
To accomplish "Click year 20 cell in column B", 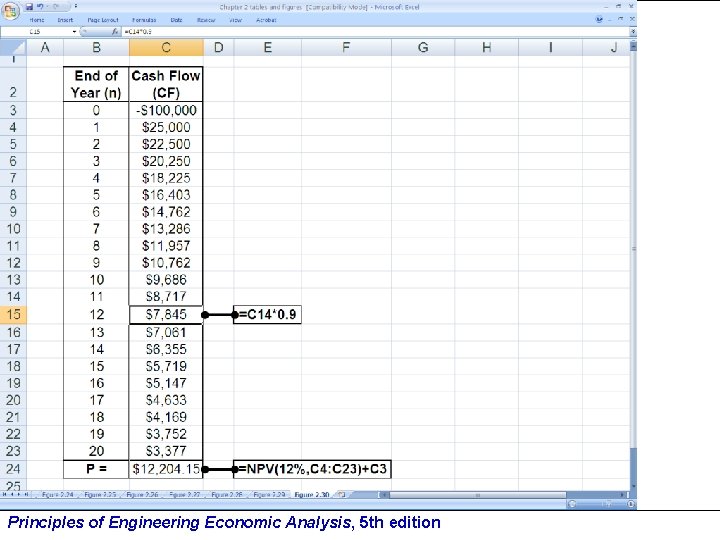I will (x=96, y=451).
